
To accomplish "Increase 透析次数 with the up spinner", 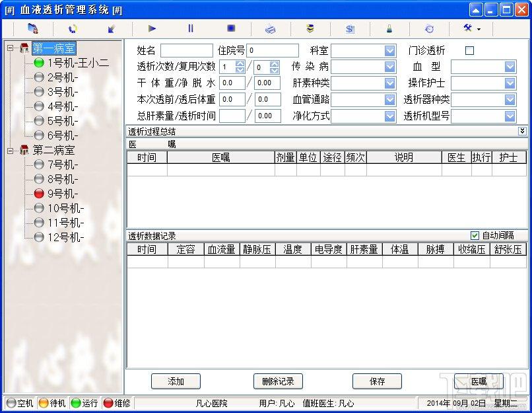I will pos(240,63).
